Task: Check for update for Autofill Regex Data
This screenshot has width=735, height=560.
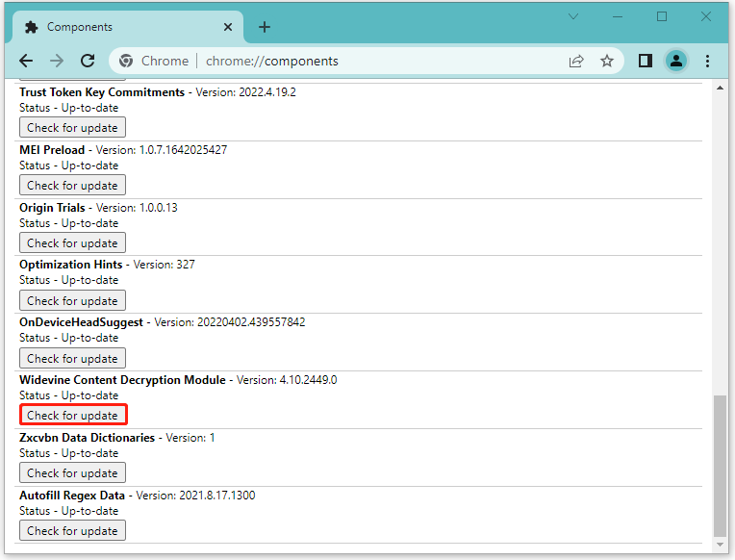Action: tap(73, 530)
